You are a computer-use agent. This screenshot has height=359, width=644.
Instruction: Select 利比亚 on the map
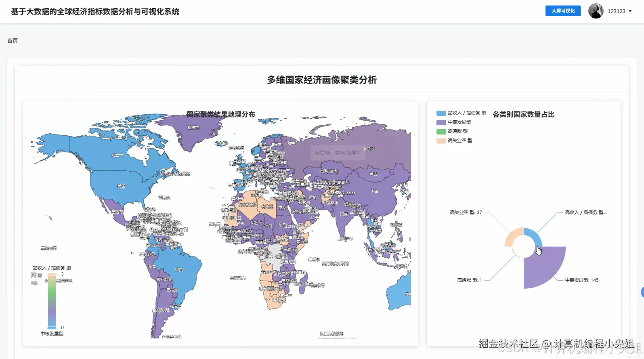point(267,206)
